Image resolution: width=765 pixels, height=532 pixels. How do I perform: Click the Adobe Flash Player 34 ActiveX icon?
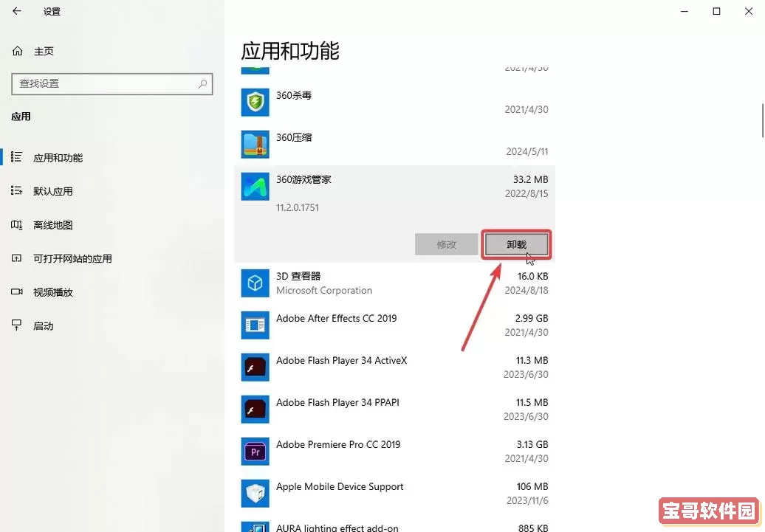click(x=255, y=367)
